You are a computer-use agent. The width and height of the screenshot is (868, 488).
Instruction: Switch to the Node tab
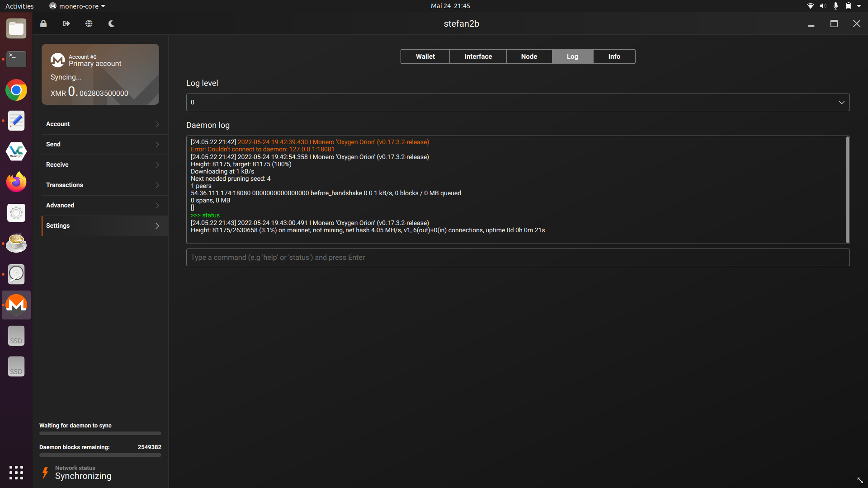[x=529, y=56]
